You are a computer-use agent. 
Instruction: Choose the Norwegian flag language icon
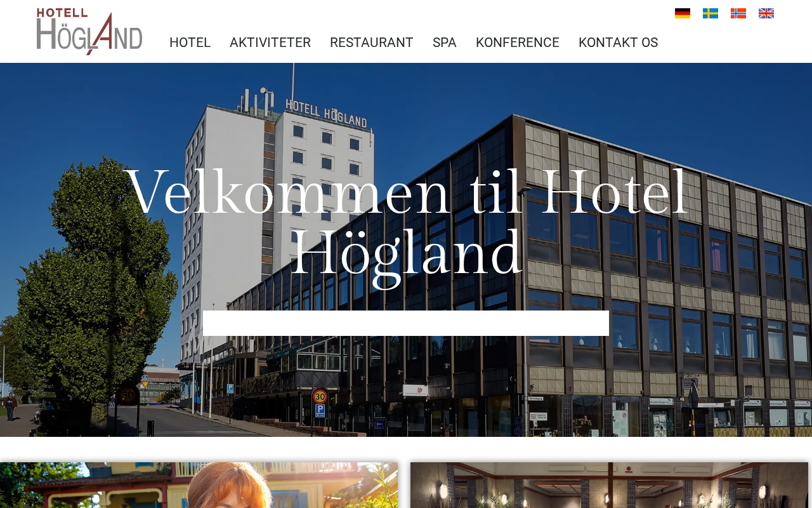[738, 13]
